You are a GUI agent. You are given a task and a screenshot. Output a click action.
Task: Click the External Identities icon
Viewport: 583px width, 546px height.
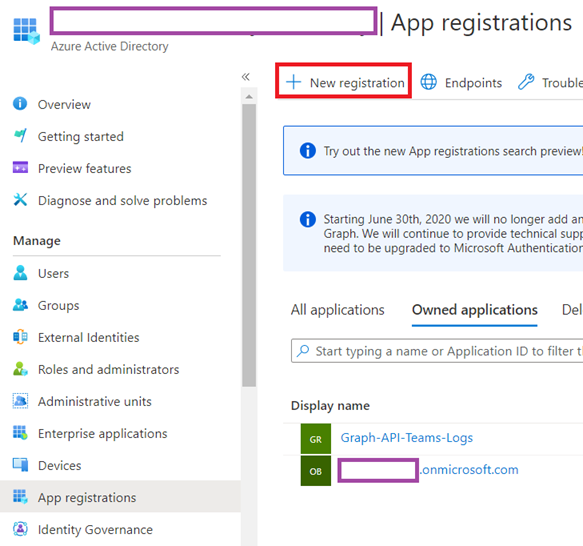coord(20,337)
